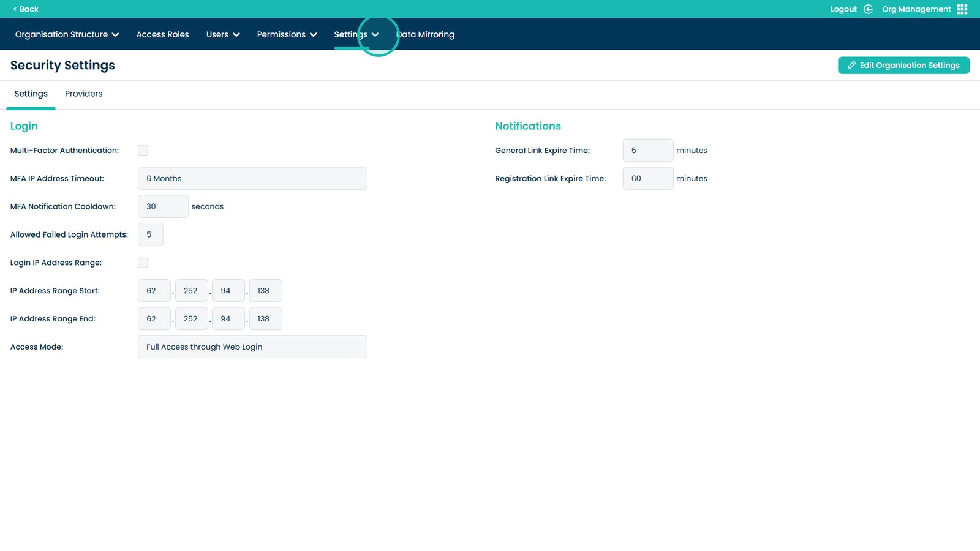Click the Org Management grid icon
Screen dimensions: 980x551
962,9
